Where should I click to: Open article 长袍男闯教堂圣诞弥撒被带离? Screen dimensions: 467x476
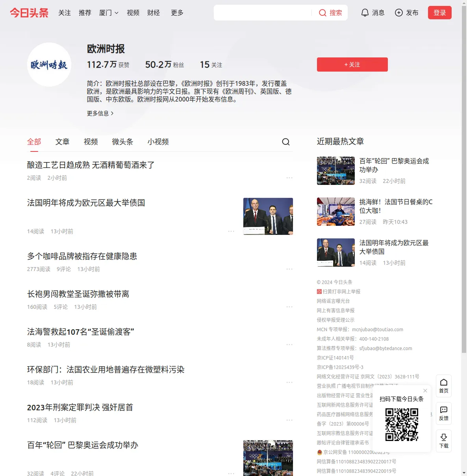point(78,294)
